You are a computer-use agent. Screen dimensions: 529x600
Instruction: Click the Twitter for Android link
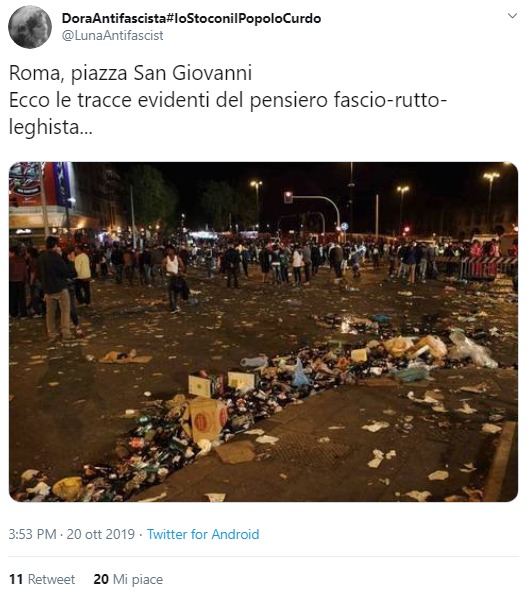(203, 534)
